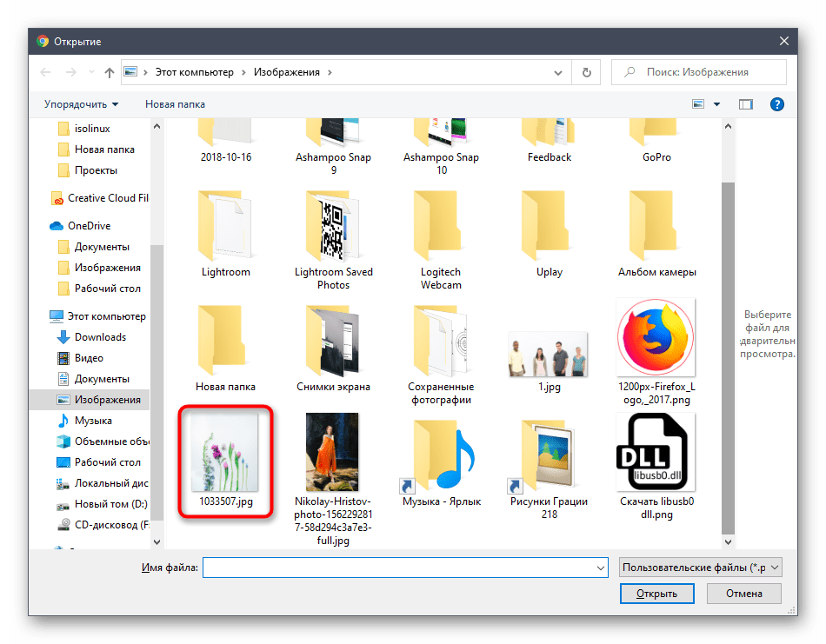Select the 1033507.jpg flower image

pyautogui.click(x=225, y=461)
